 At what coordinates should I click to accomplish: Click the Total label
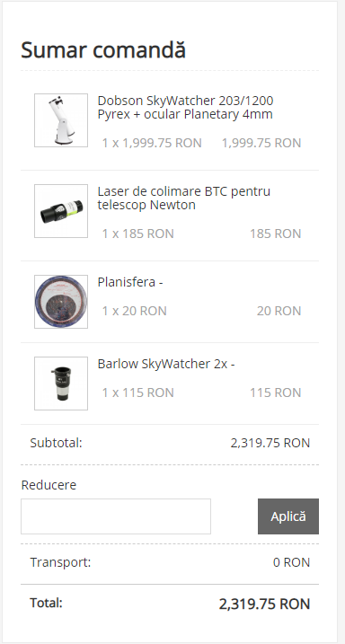pos(46,603)
